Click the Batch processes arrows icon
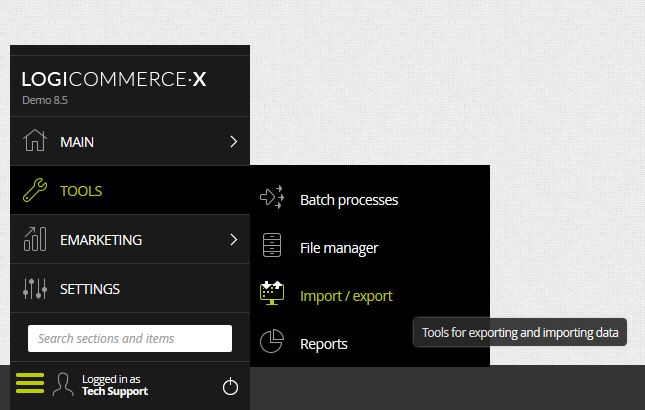The image size is (645, 410). tap(272, 197)
